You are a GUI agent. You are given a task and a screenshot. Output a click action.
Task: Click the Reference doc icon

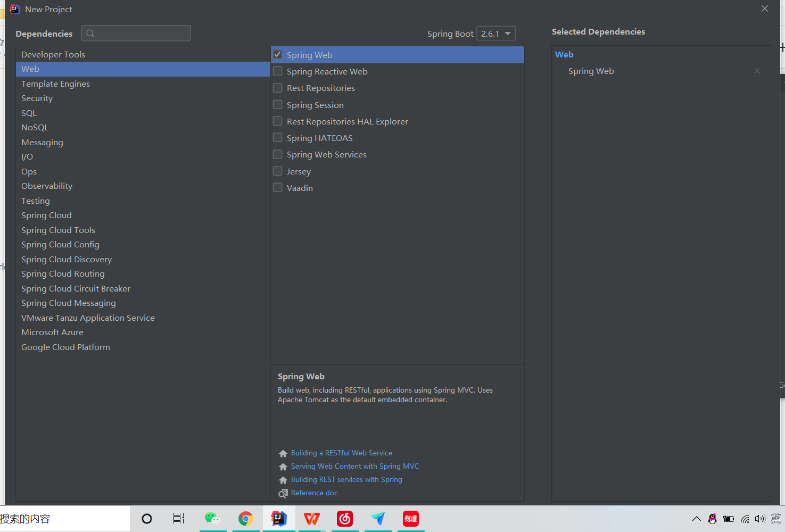coord(283,494)
